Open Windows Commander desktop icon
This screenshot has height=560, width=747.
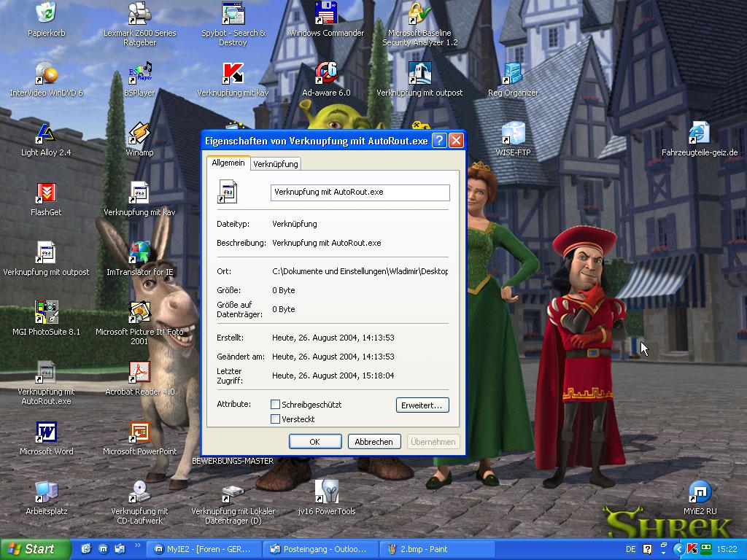tap(326, 13)
